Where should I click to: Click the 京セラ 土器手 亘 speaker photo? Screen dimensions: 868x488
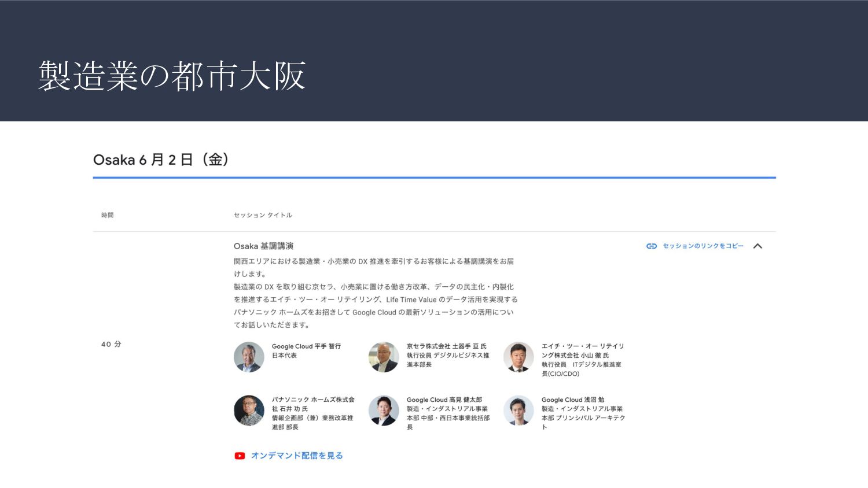coord(384,357)
